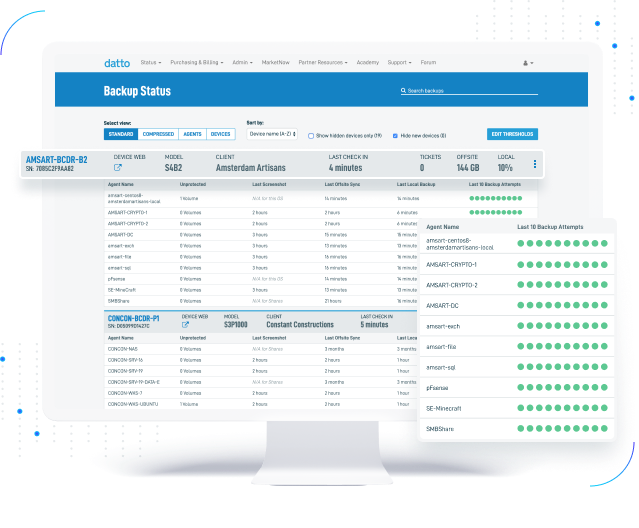The image size is (639, 528).
Task: Expand the Support menu
Action: (x=399, y=63)
